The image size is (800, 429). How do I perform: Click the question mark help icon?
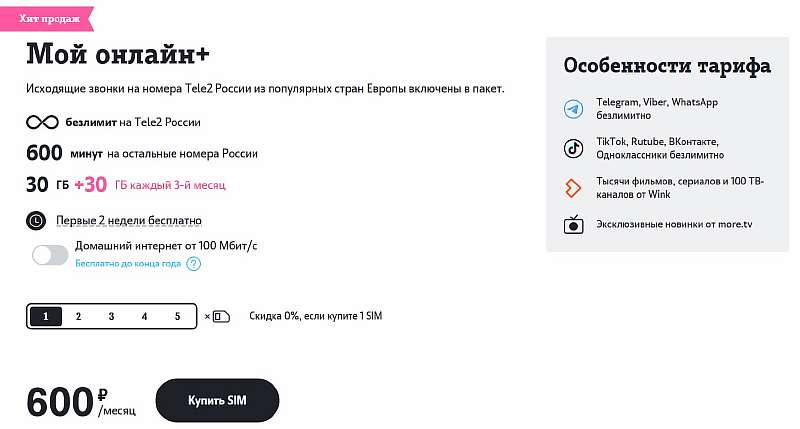tap(194, 264)
